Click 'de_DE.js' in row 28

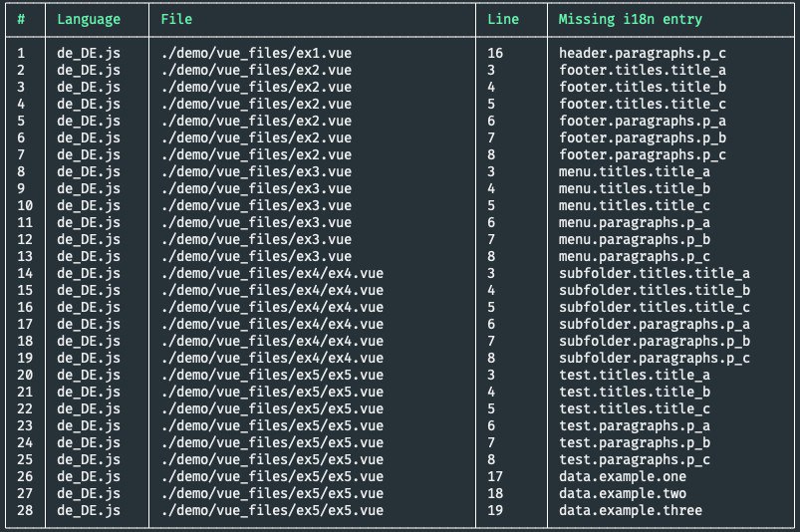(89, 510)
